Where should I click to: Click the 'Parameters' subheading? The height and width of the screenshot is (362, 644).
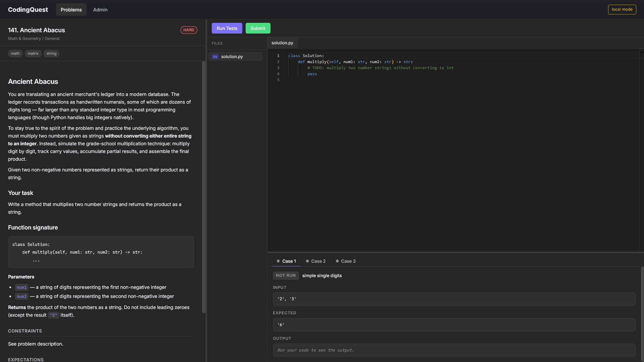(x=21, y=277)
